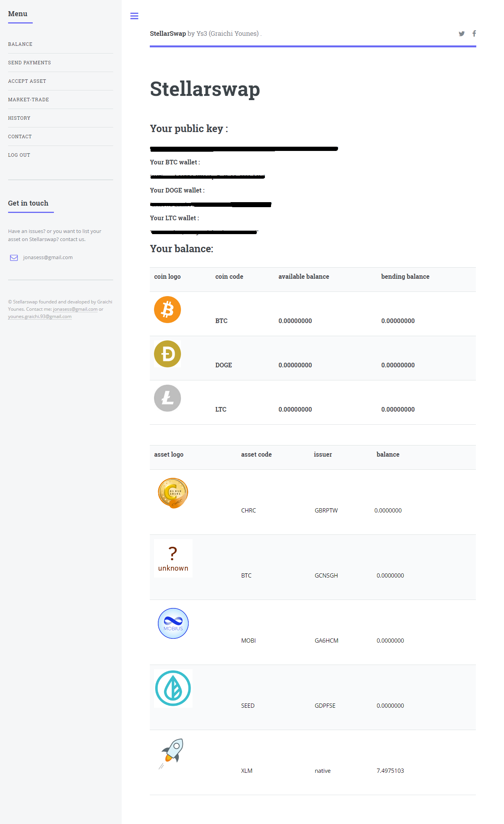The image size is (504, 824).
Task: Toggle the hamburger sidebar menu icon
Action: pyautogui.click(x=134, y=16)
